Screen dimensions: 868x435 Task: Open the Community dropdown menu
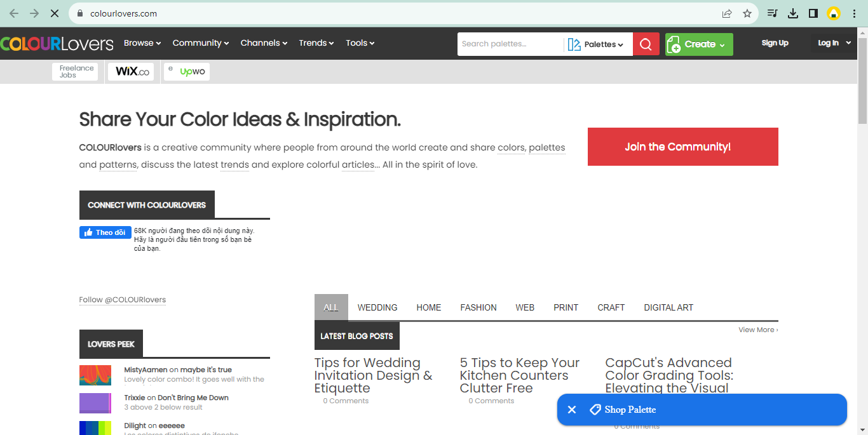click(x=201, y=43)
